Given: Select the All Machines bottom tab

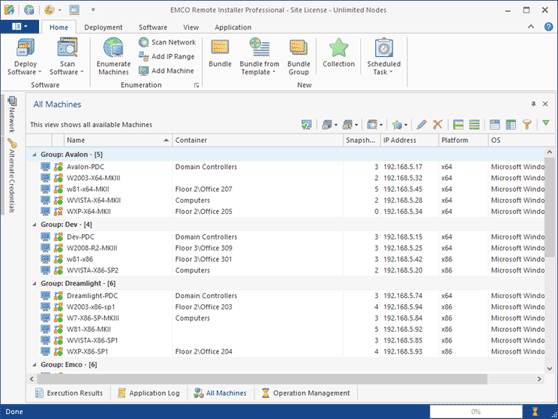Looking at the screenshot, I should pos(220,393).
